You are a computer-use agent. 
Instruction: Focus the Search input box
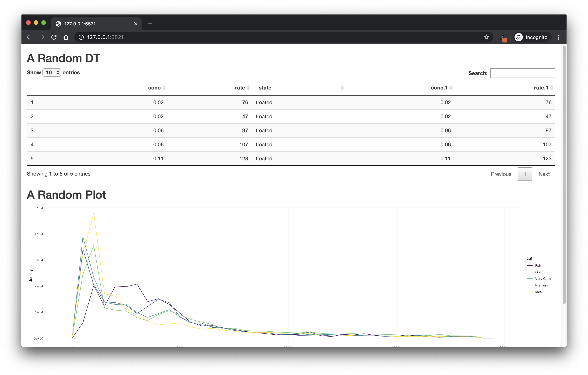tap(523, 73)
